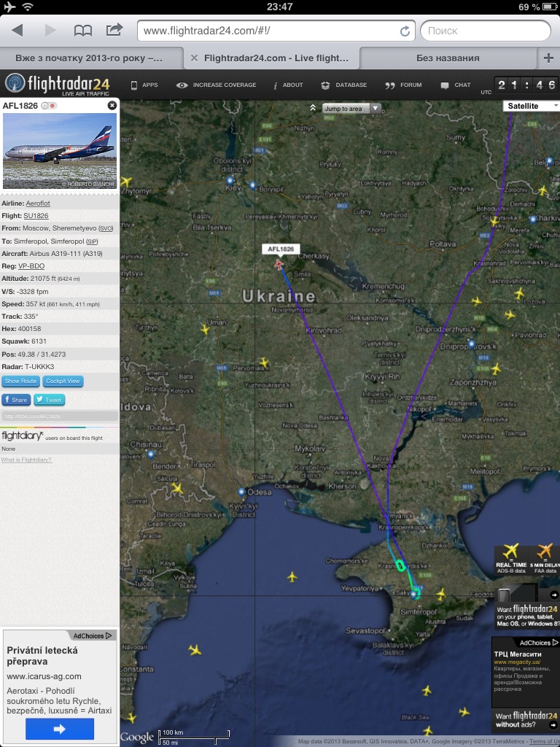Tap the Safari share icon
The width and height of the screenshot is (560, 747).
pos(114,30)
